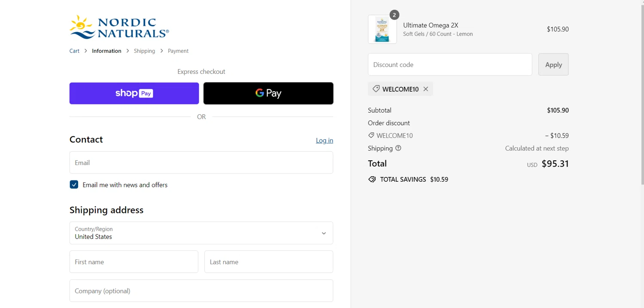Focus the First name field

click(134, 262)
